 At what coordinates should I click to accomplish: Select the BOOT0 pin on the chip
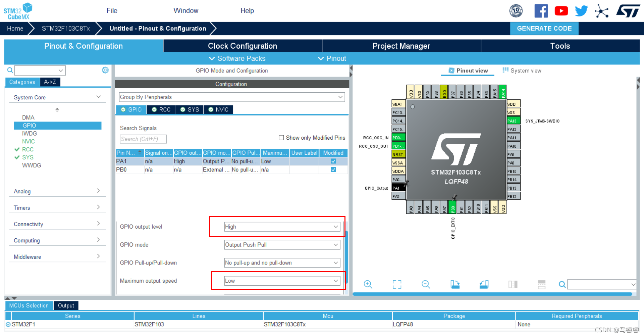tap(444, 92)
